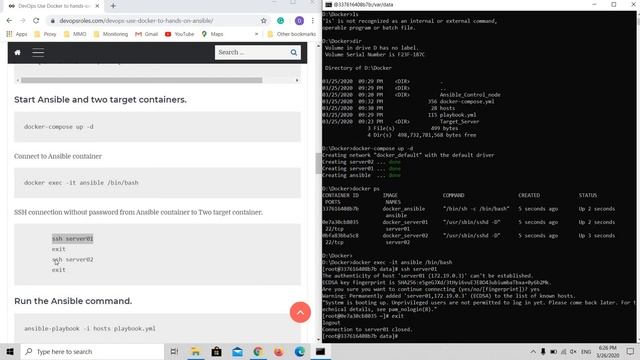Viewport: 640px width, 360px height.
Task: Go forward in Chrome browser
Action: pyautogui.click(x=23, y=20)
